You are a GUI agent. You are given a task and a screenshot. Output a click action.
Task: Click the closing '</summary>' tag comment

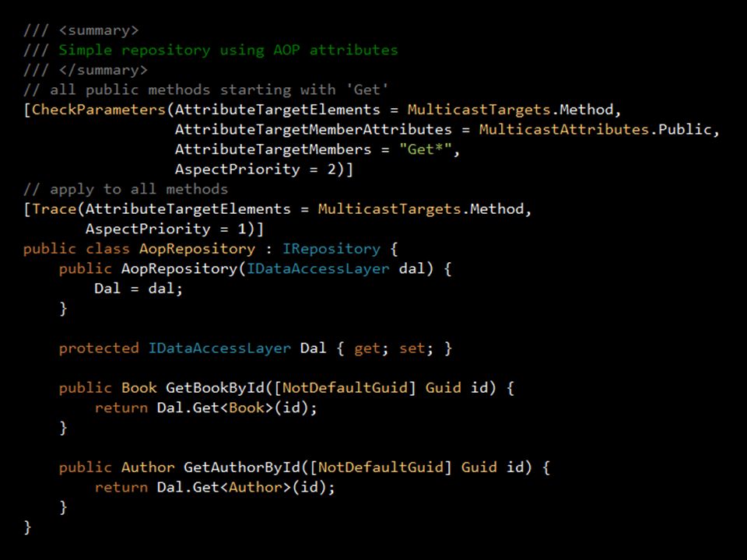click(x=103, y=70)
